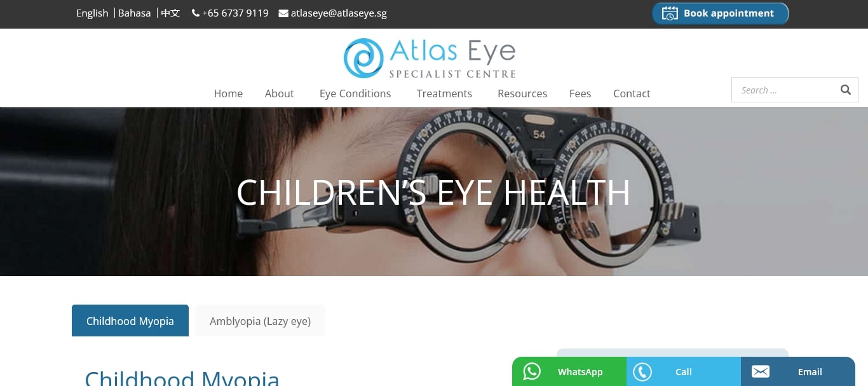
Task: Go to the Fees page
Action: 580,93
